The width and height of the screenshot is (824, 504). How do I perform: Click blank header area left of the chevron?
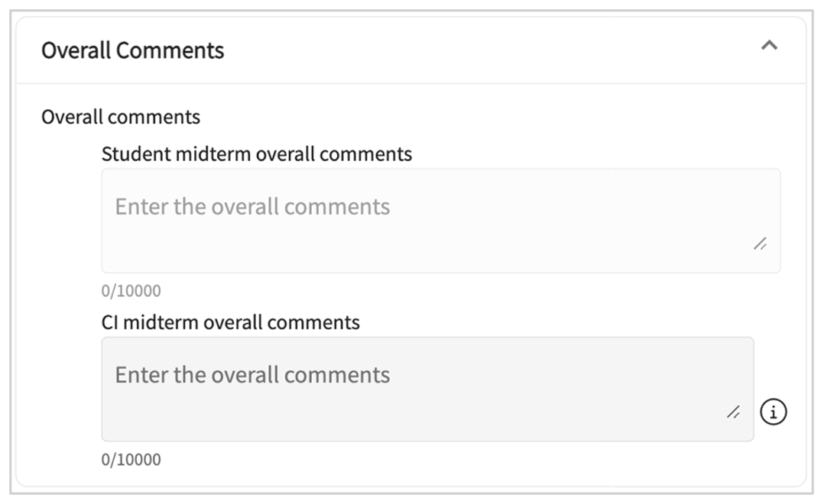click(x=497, y=50)
